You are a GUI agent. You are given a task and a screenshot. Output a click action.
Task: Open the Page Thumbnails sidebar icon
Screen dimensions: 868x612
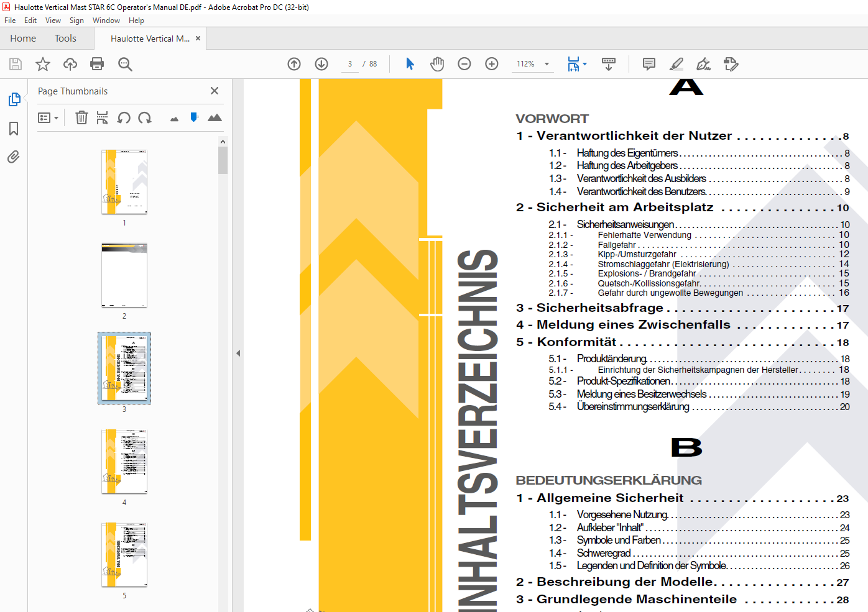(x=14, y=99)
